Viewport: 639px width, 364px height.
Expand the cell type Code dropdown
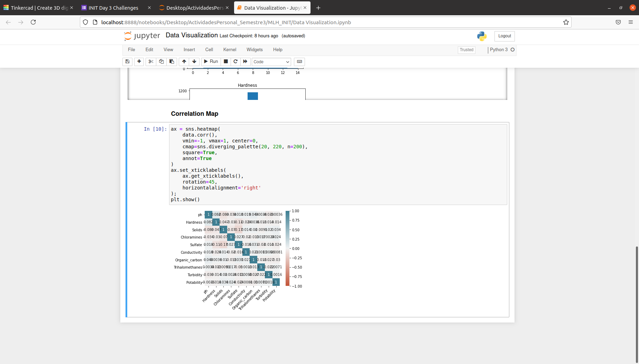coord(271,62)
